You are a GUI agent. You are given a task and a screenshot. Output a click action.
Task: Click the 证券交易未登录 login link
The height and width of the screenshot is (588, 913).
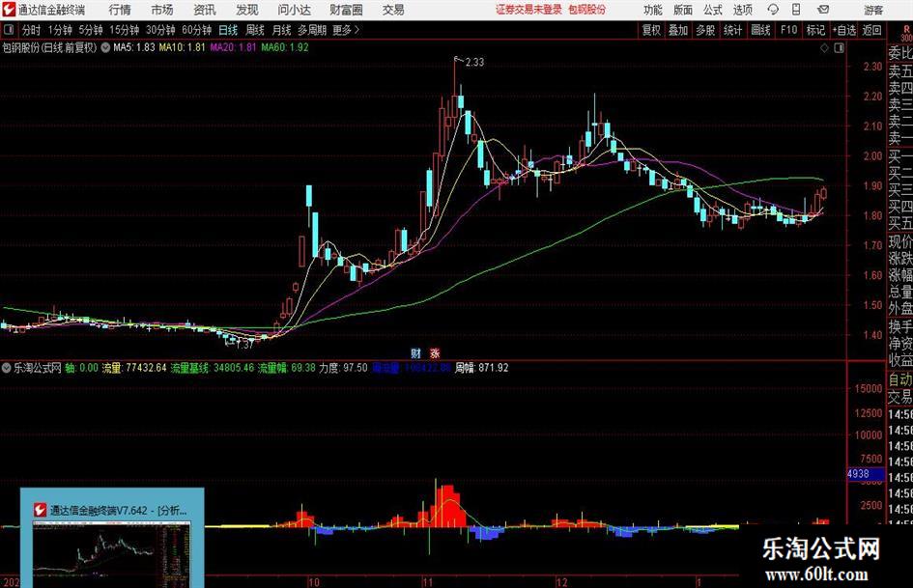(528, 10)
